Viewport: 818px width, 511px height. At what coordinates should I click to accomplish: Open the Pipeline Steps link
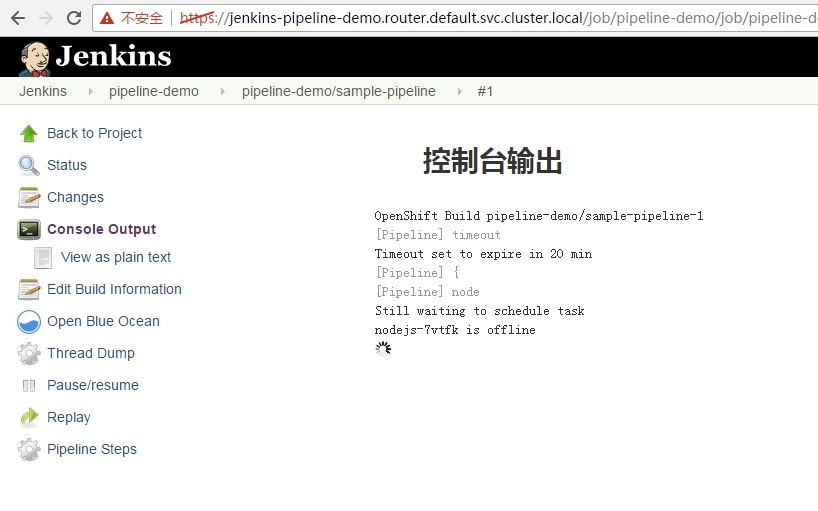coord(92,449)
